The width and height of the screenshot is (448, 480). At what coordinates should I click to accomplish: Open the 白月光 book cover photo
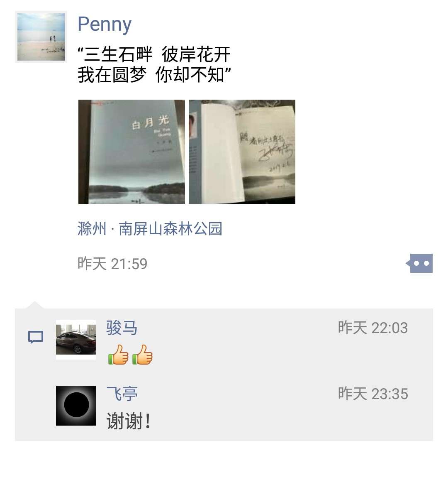131,152
